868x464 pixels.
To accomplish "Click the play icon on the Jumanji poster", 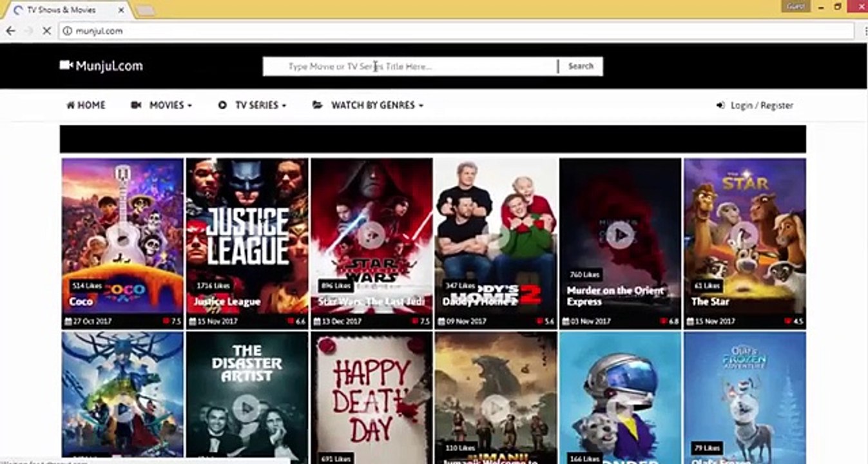I will [494, 408].
